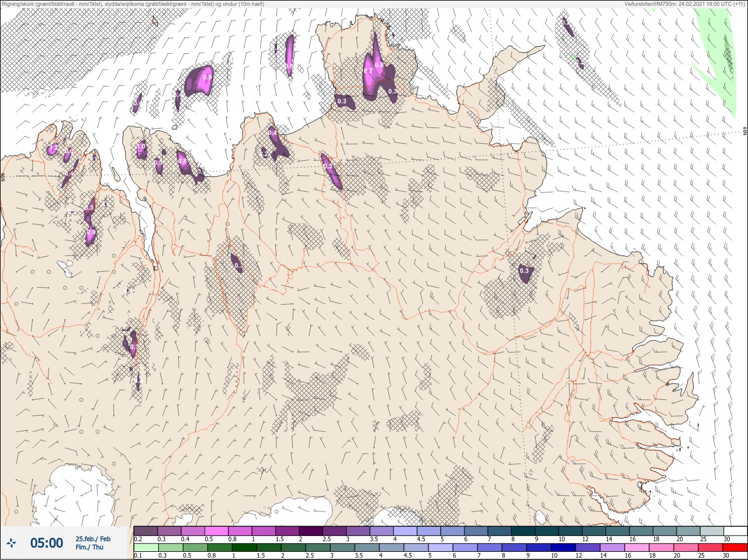Click the 0.4 precipitation value on the map
748x560 pixels.
[273, 133]
